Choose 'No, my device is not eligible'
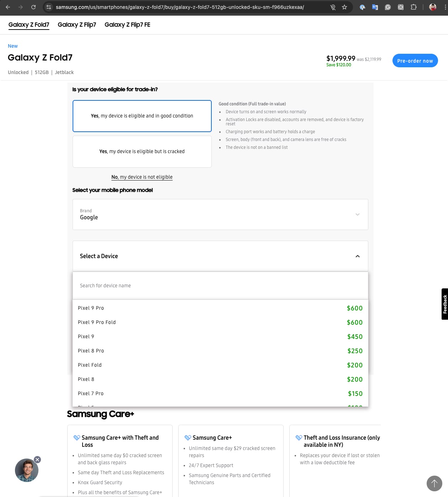Image resolution: width=448 pixels, height=497 pixels. (x=142, y=177)
